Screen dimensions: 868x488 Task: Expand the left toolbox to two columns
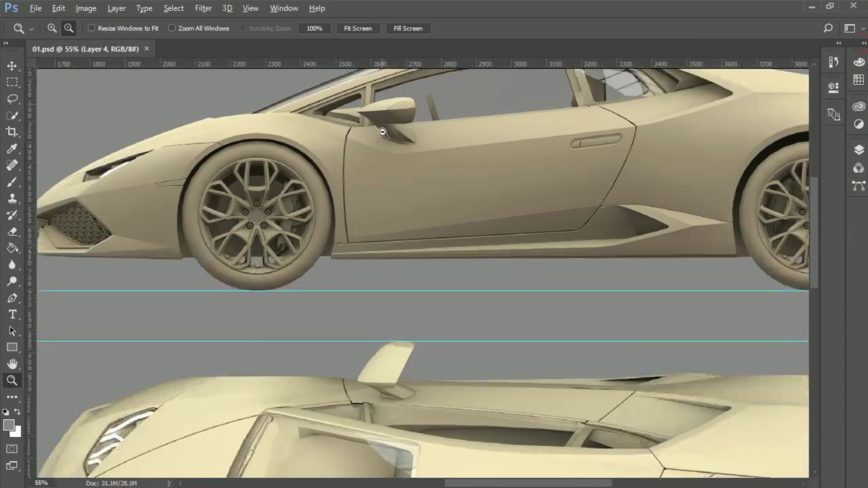pos(6,43)
